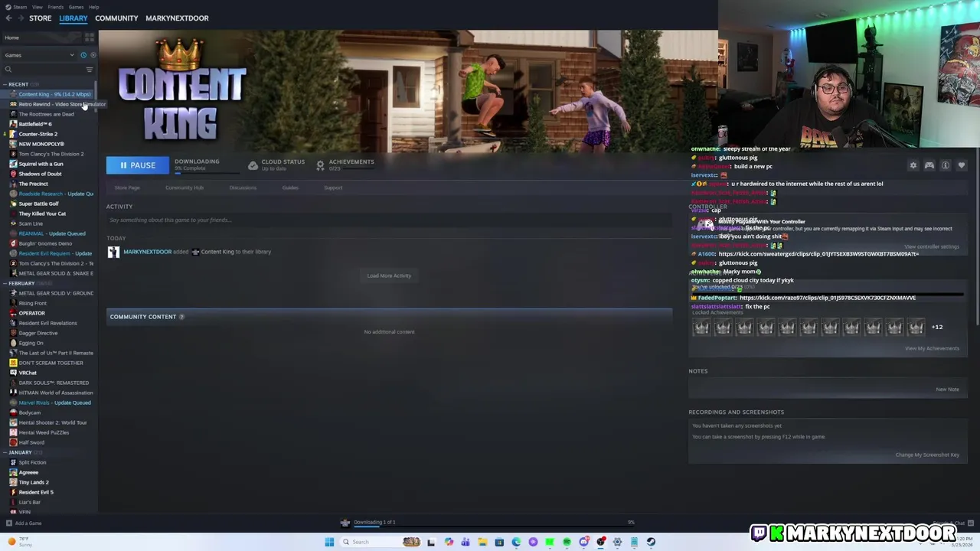This screenshot has width=980, height=551.
Task: Select Counter-Strike 2 in library
Action: (x=38, y=134)
